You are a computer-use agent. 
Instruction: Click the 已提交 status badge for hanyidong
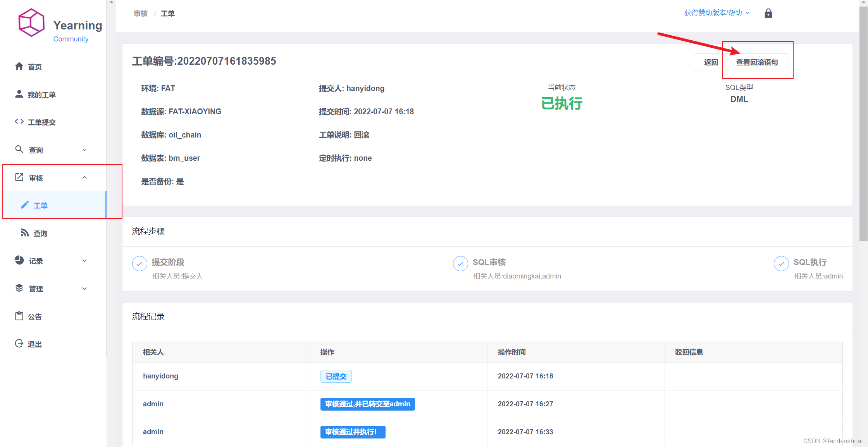tap(336, 376)
